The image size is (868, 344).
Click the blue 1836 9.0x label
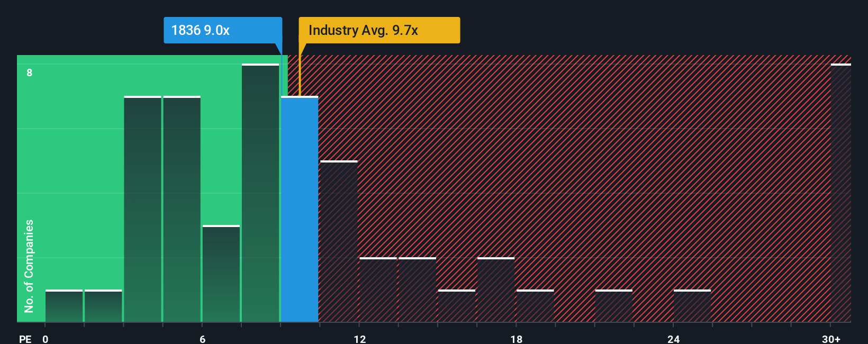click(223, 30)
